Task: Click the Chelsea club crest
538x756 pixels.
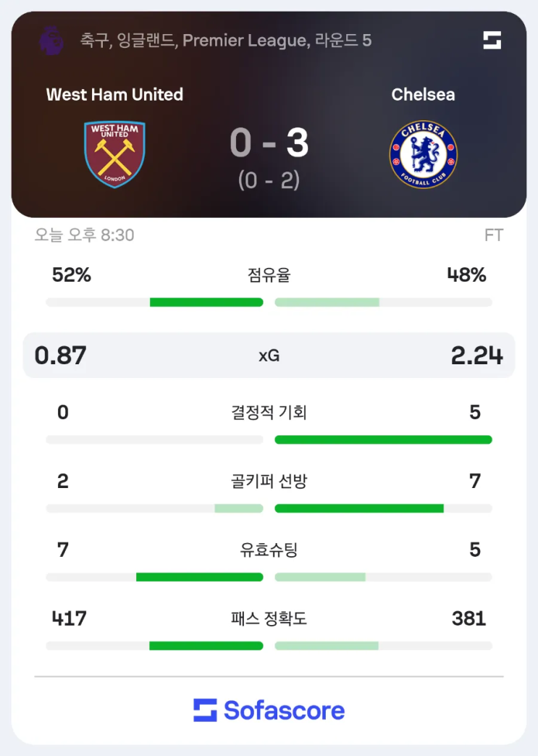Action: pyautogui.click(x=424, y=154)
